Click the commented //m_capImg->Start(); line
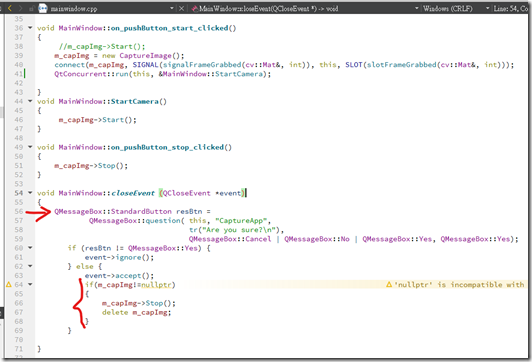Screen dimensions: 532x362 [102, 46]
